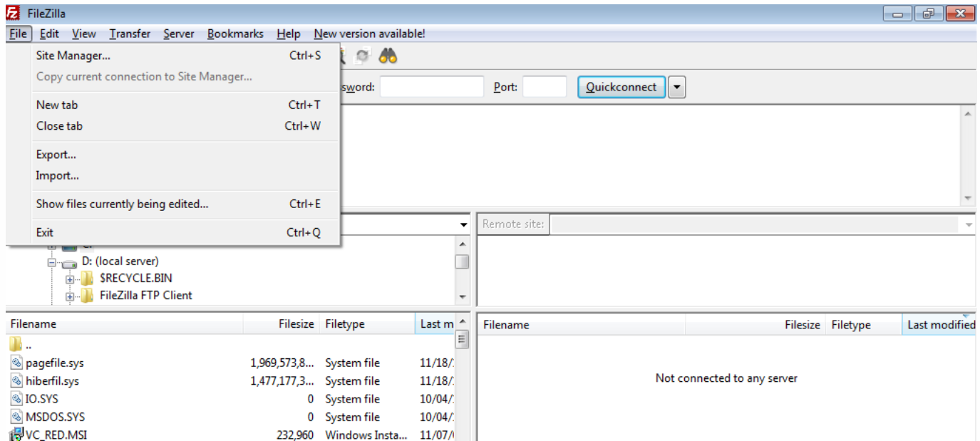This screenshot has height=441, width=980.
Task: Sort remote list by Last modified column
Action: [x=939, y=325]
